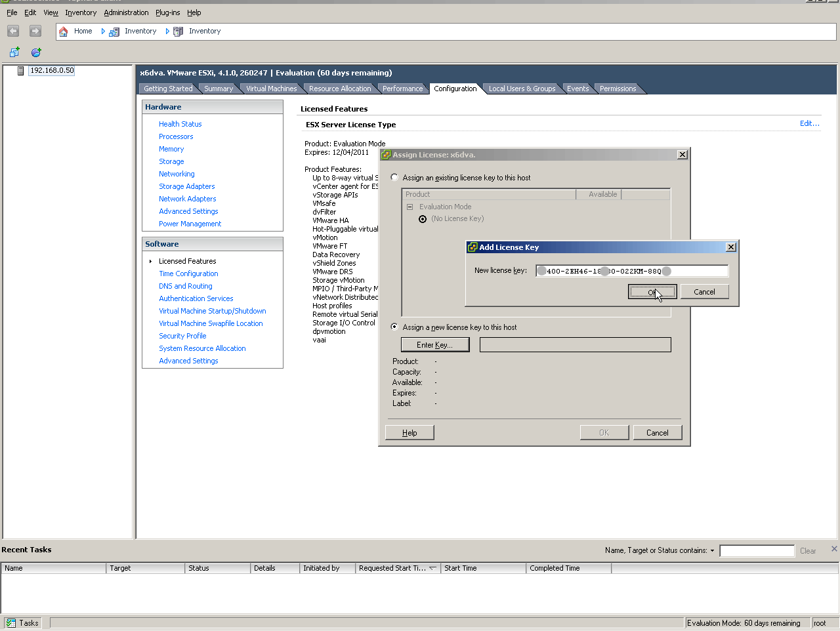Click the Home breadcrumb label
840x631 pixels.
pos(83,31)
